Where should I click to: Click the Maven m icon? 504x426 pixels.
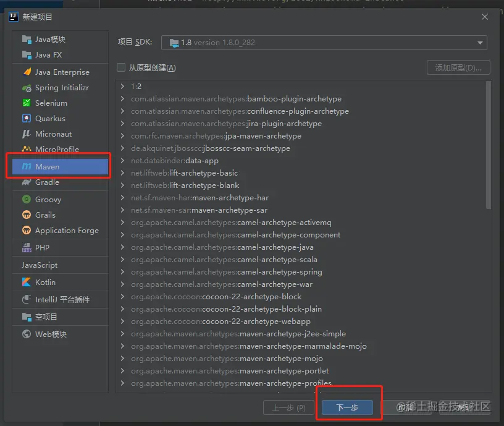[x=27, y=166]
